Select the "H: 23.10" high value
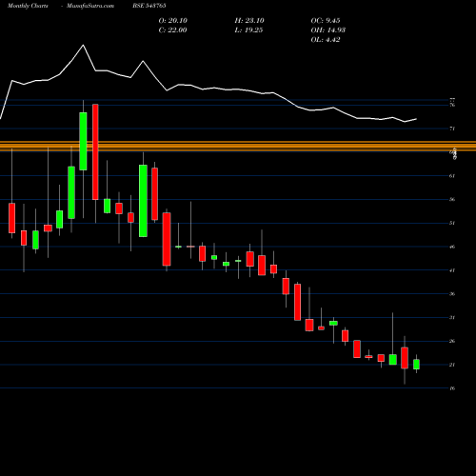Screen dimensions: 476x476 249,21
